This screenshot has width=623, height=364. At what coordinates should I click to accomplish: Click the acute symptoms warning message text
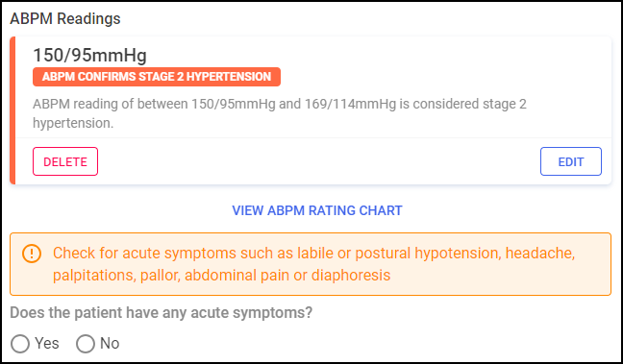point(313,264)
